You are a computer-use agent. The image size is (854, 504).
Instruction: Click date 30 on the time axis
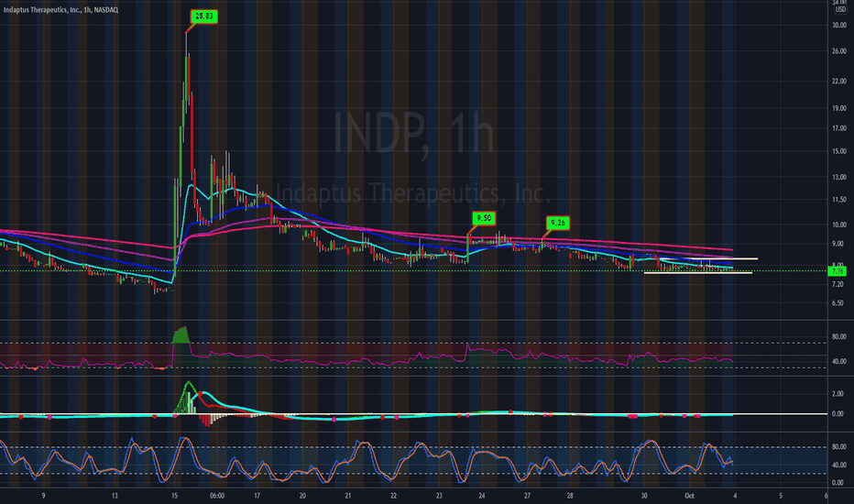point(644,496)
